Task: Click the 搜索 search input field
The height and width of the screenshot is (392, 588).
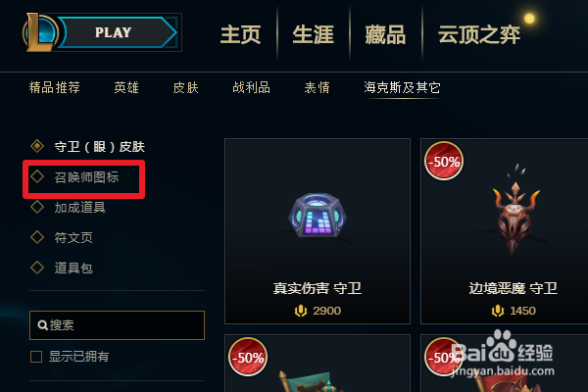Action: (x=117, y=325)
